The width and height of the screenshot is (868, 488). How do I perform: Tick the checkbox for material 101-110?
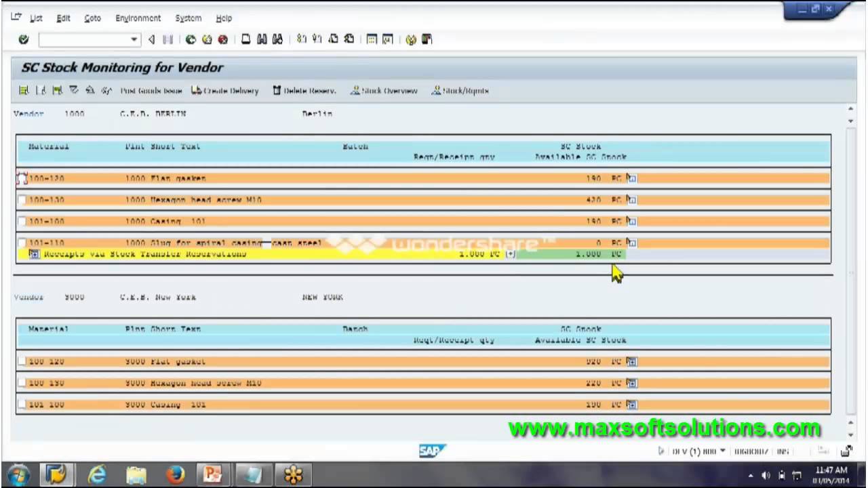[22, 242]
